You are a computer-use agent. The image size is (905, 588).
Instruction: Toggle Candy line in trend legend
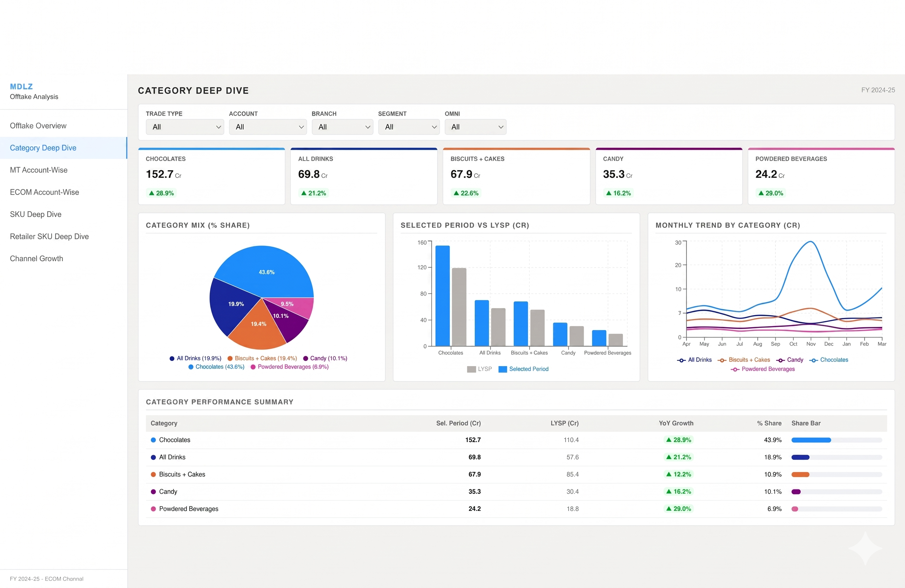pos(789,360)
